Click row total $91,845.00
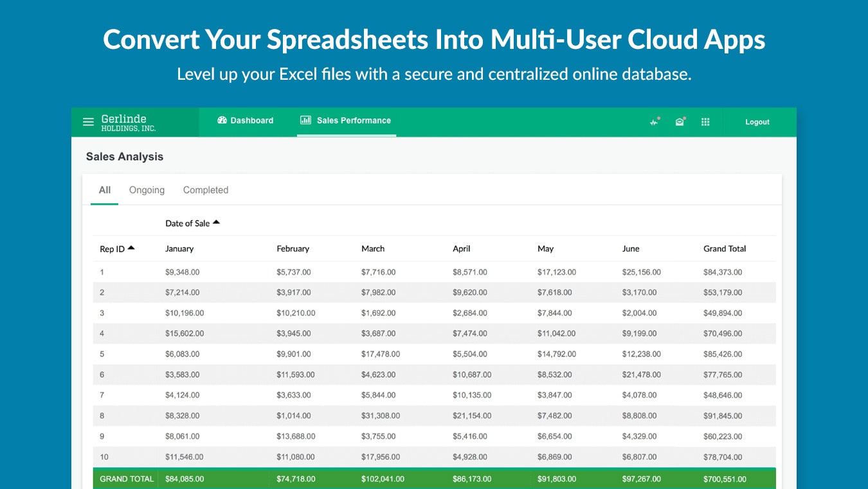 (x=723, y=416)
